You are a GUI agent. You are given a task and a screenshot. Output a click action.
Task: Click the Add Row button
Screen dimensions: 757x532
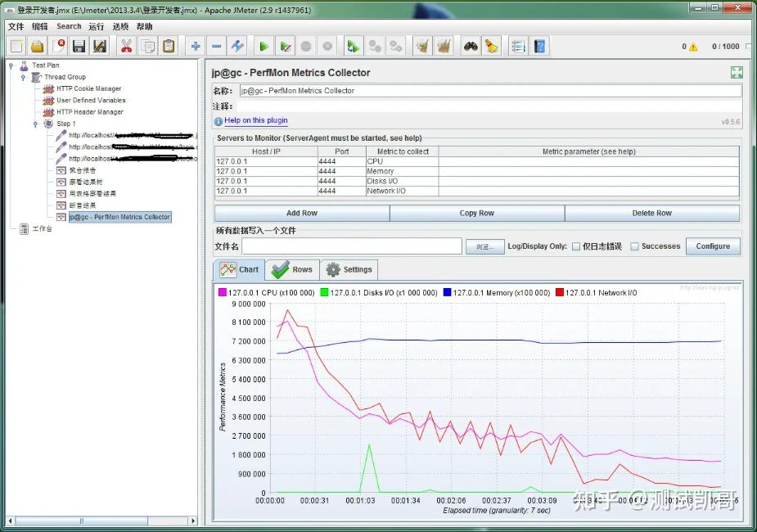tap(301, 213)
